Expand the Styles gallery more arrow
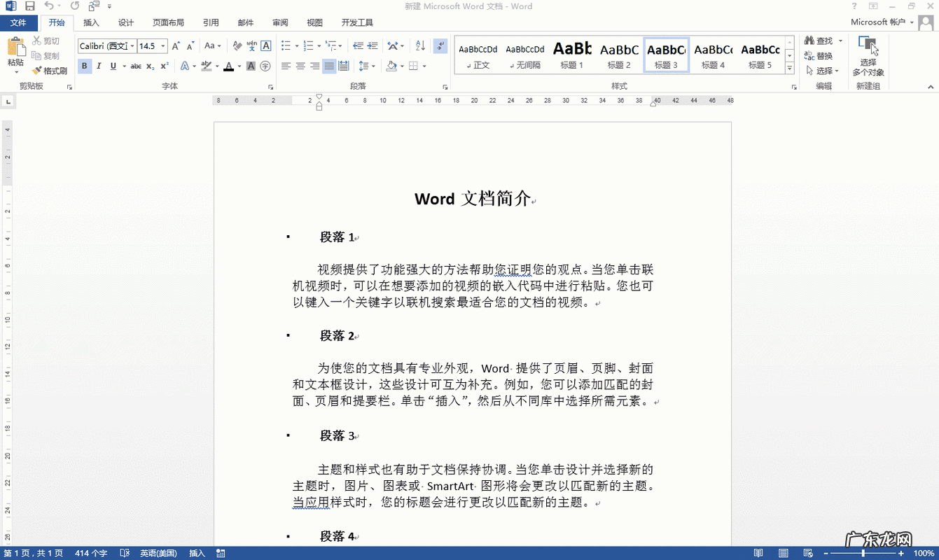The image size is (939, 560). tap(790, 69)
